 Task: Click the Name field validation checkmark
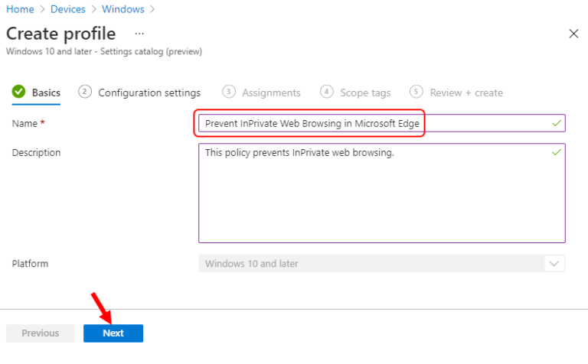click(556, 123)
